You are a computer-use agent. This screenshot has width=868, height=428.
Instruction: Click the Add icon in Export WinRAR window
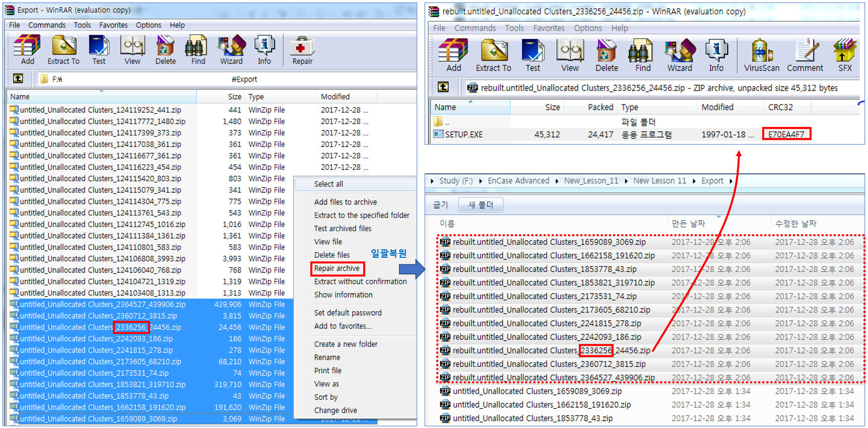(27, 50)
